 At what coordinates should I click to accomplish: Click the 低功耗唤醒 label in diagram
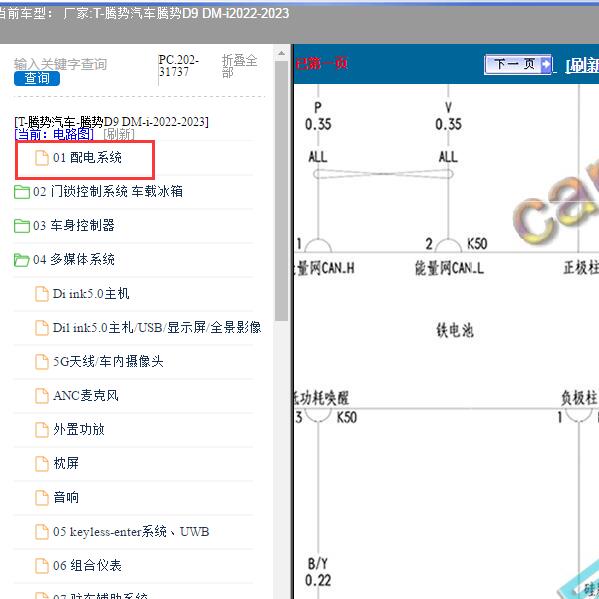coord(321,398)
